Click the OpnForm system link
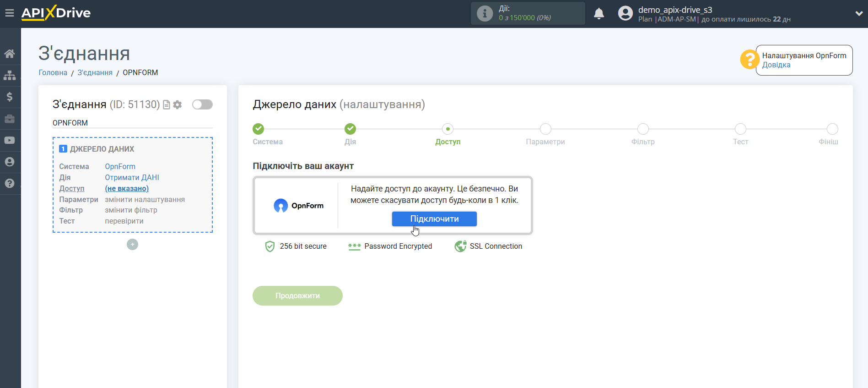This screenshot has height=388, width=868. coord(120,166)
